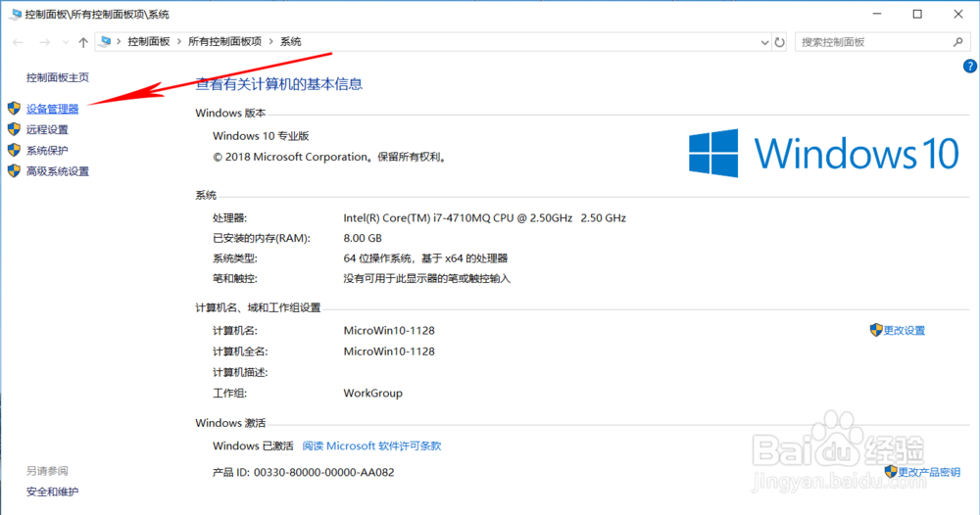980x515 pixels.
Task: Click 查看有关计算机的基本信息 heading
Action: 278,84
